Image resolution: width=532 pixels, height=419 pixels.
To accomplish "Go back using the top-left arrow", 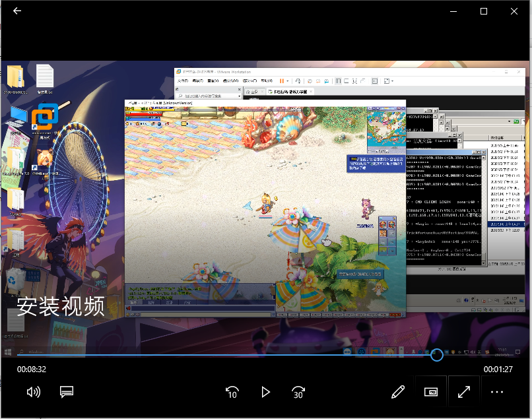I will (17, 11).
